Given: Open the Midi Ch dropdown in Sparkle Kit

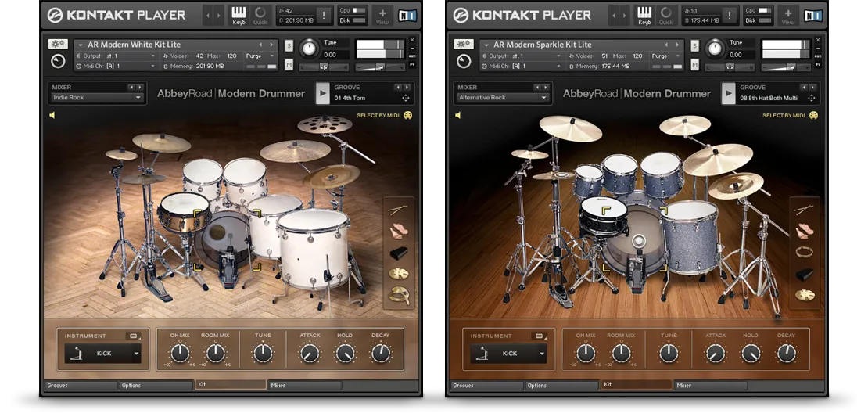Looking at the screenshot, I should tap(521, 66).
